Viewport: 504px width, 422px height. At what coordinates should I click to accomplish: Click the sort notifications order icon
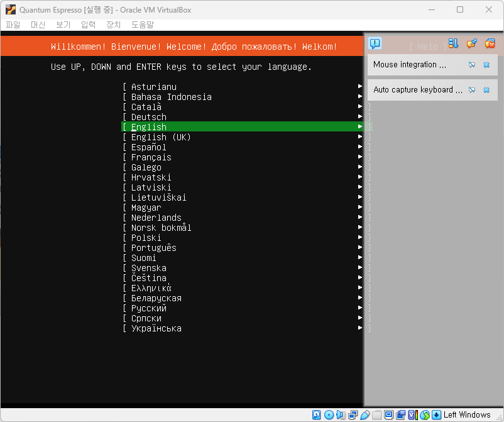453,43
